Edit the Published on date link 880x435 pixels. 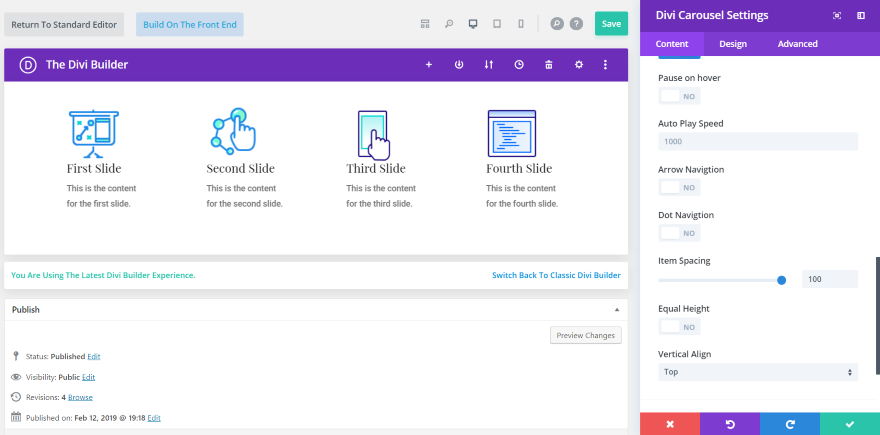(154, 418)
